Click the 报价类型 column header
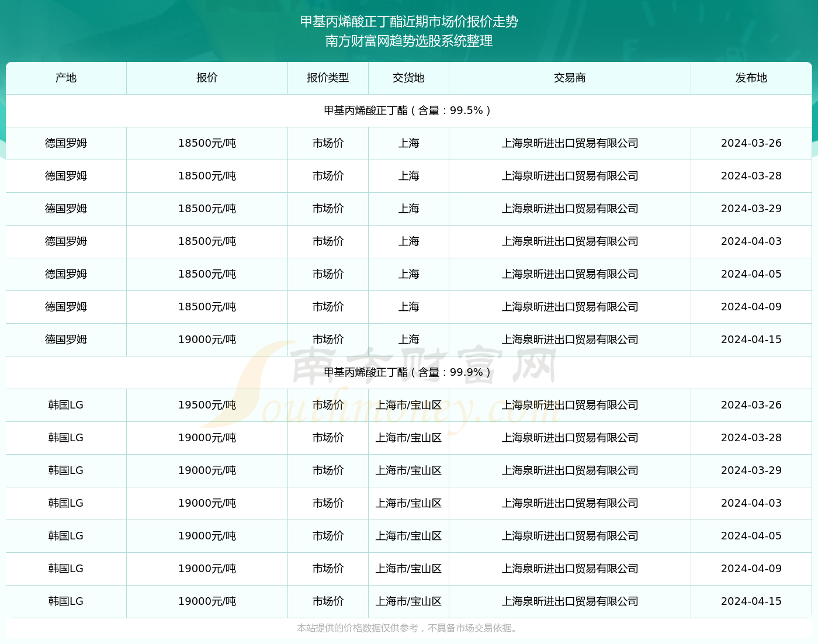Viewport: 818px width, 644px height. (328, 78)
